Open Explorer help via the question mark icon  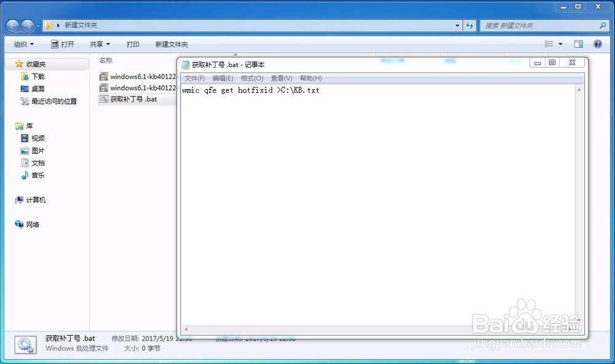(597, 44)
